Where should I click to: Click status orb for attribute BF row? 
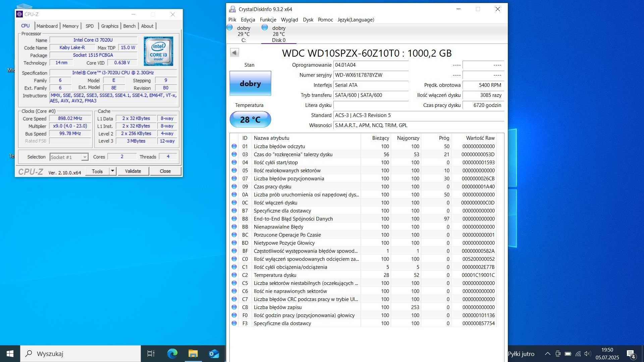pos(234,251)
